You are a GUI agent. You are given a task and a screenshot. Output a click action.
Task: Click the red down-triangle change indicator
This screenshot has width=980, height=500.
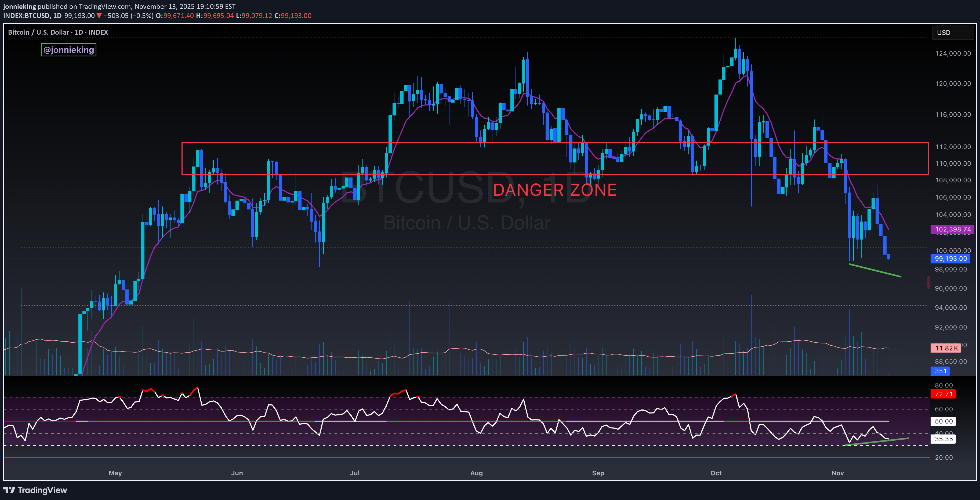point(99,16)
